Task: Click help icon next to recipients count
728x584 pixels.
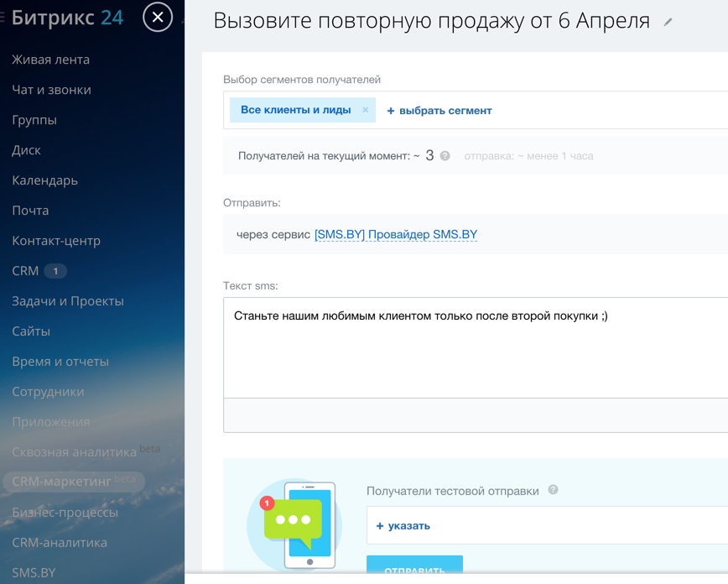Action: tap(445, 156)
